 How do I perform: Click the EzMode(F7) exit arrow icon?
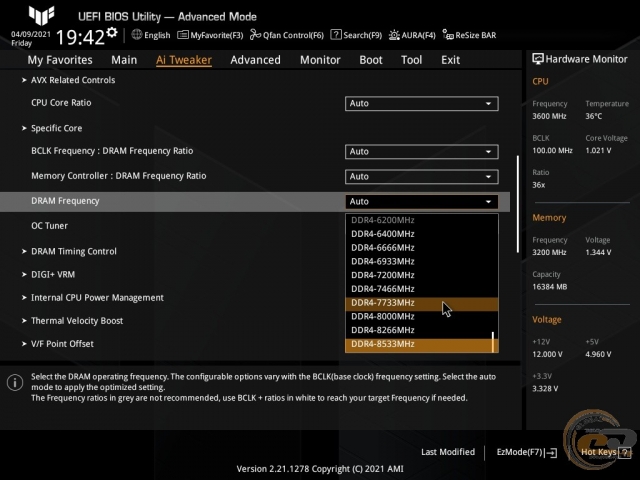(551, 452)
